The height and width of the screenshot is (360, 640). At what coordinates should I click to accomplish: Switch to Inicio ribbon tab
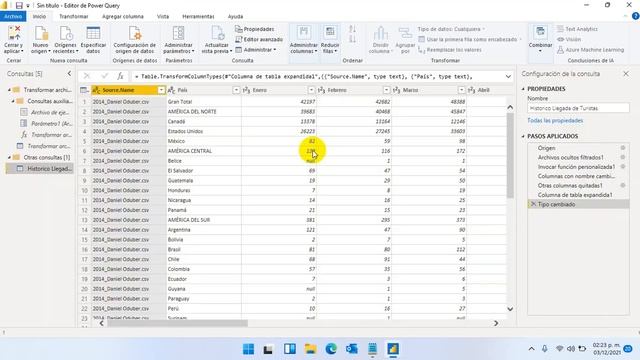(x=39, y=16)
